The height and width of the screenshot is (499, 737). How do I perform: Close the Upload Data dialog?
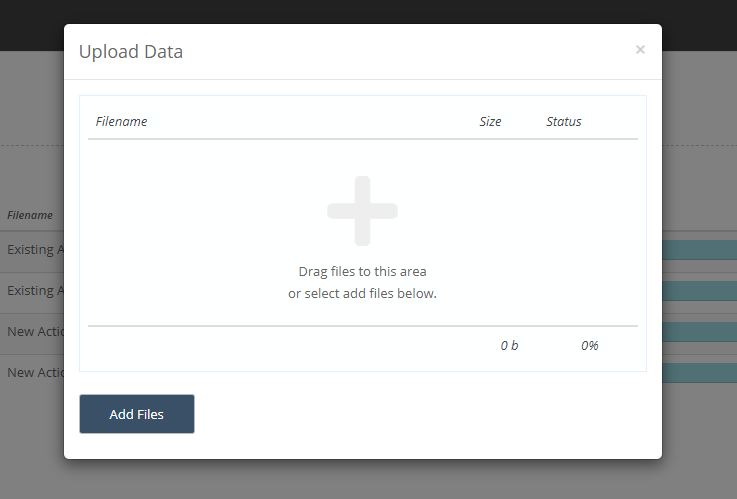tap(640, 49)
